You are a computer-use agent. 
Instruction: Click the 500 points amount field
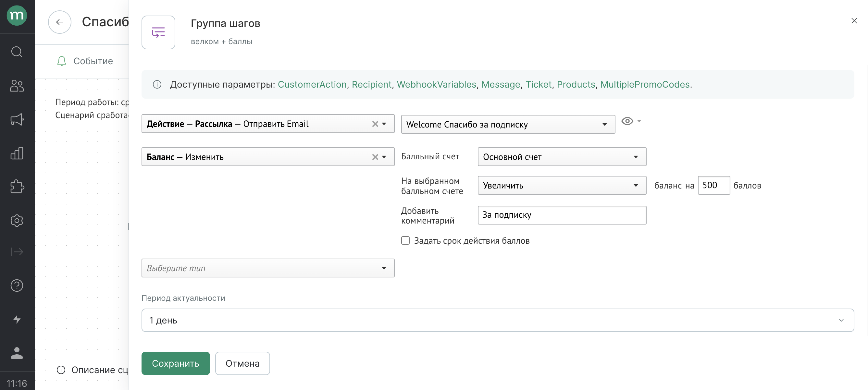(714, 185)
